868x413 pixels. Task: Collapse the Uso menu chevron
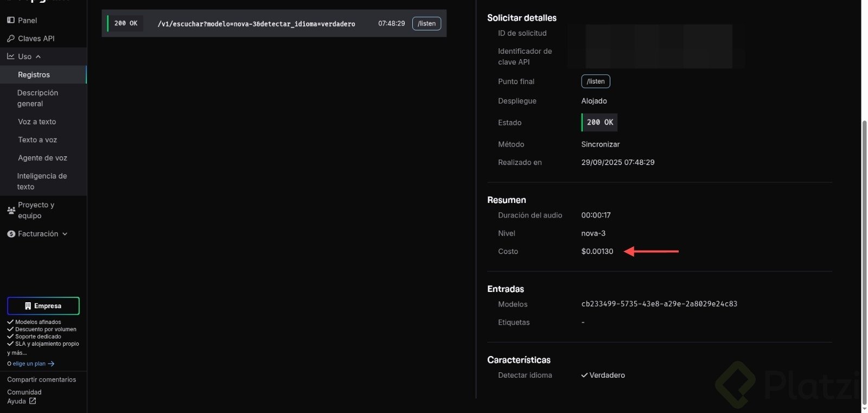39,56
